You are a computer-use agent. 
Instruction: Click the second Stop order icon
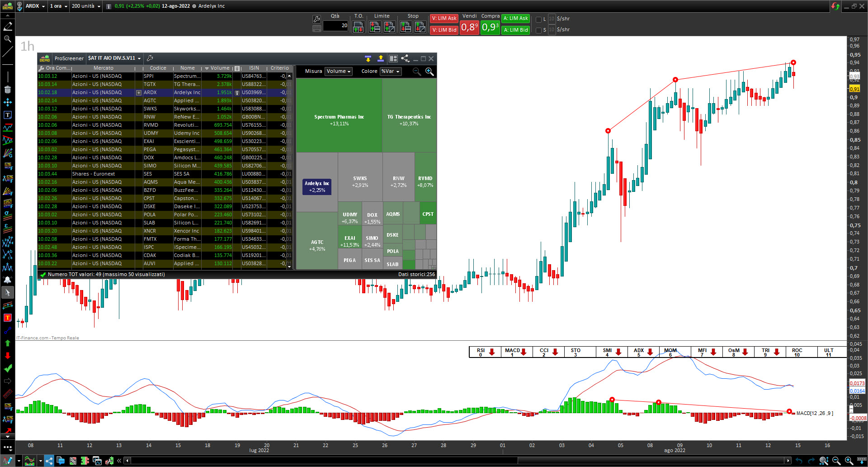[420, 27]
